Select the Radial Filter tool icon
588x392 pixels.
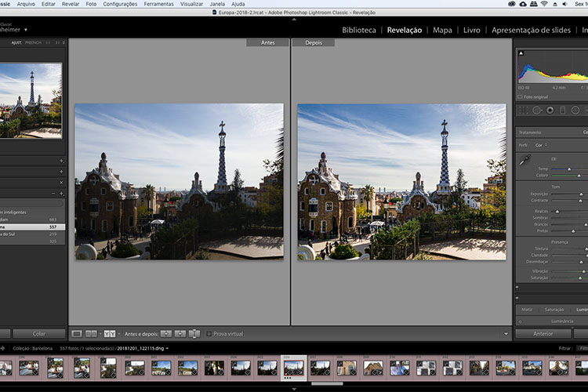(575, 111)
